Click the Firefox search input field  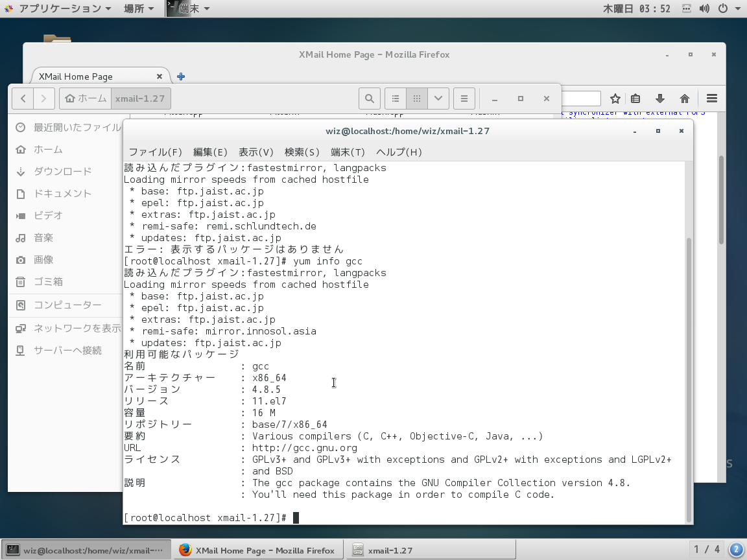pyautogui.click(x=581, y=99)
